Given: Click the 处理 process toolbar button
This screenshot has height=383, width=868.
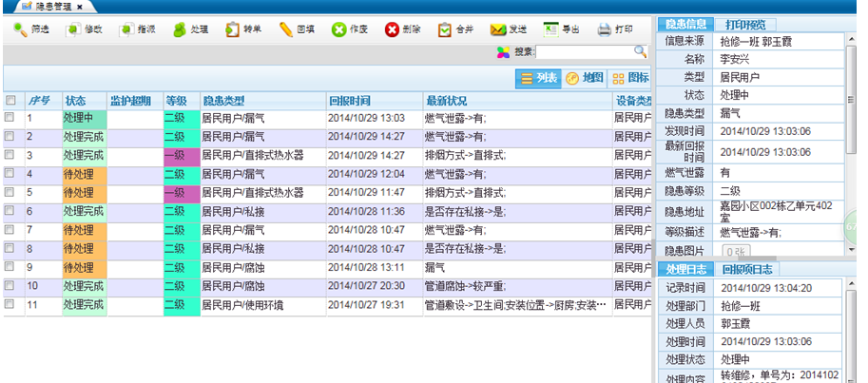Looking at the screenshot, I should (180, 29).
